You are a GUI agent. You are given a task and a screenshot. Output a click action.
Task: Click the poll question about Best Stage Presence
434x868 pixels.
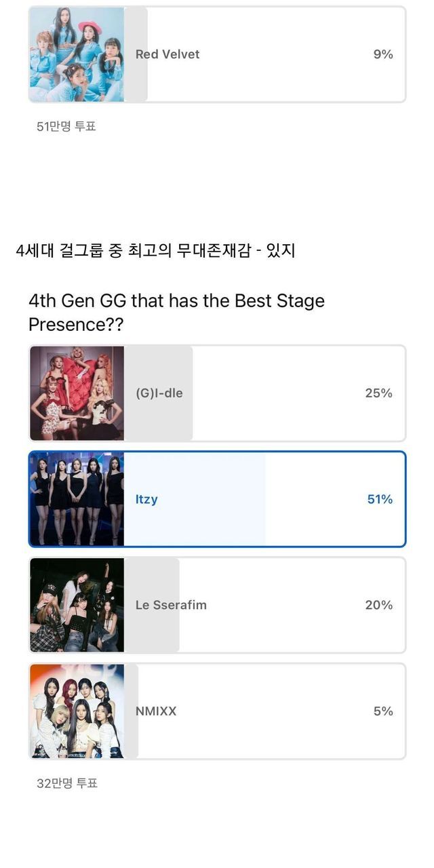[x=176, y=312]
